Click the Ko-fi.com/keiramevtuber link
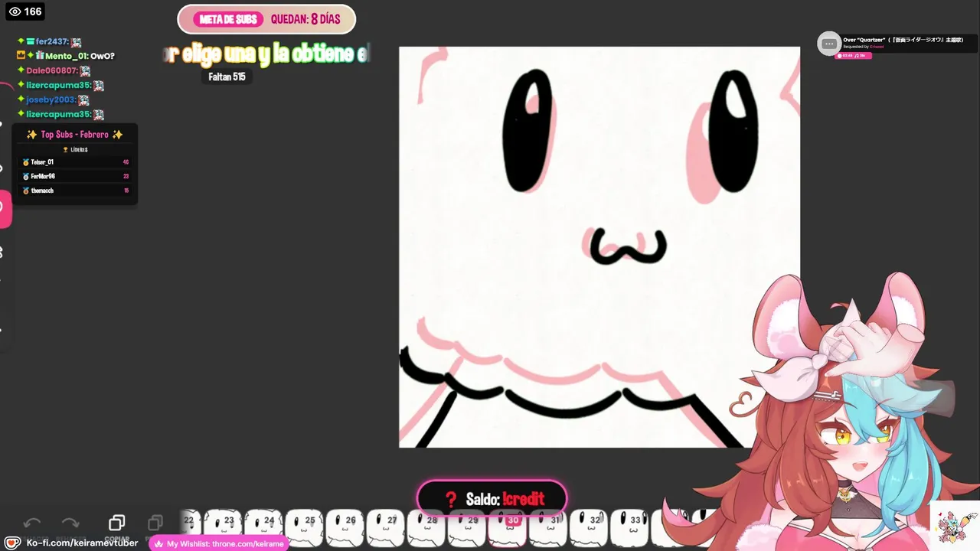980x551 pixels. (82, 543)
